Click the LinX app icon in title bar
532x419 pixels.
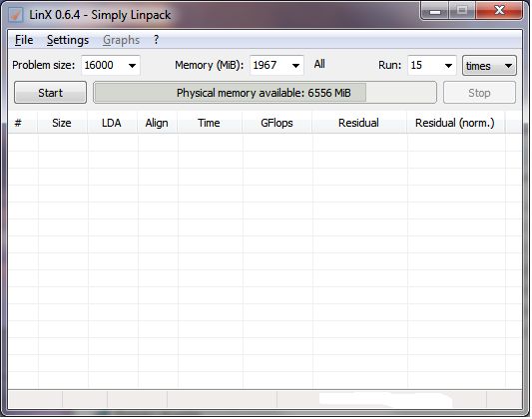pos(16,15)
